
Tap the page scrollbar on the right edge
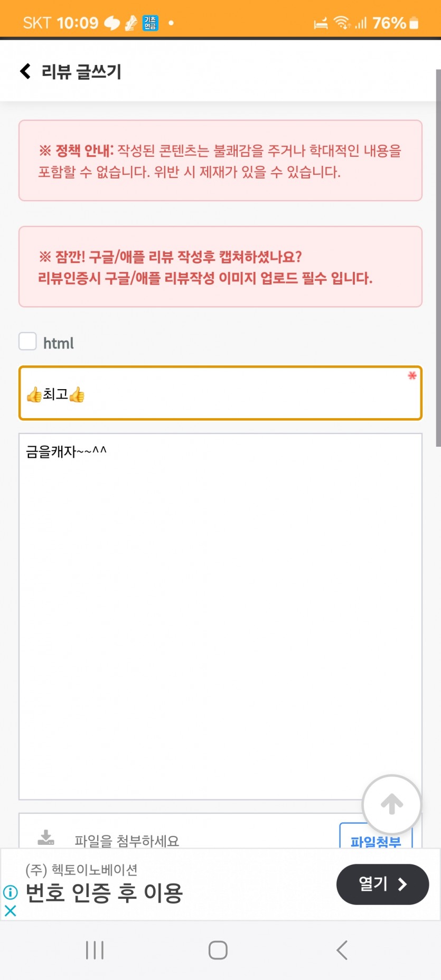438,258
